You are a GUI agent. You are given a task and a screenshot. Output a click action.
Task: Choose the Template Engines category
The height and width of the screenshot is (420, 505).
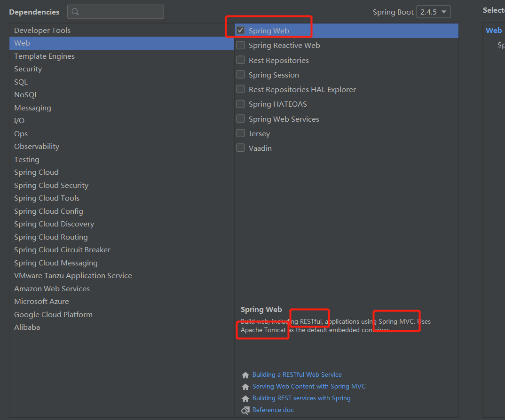click(122, 56)
